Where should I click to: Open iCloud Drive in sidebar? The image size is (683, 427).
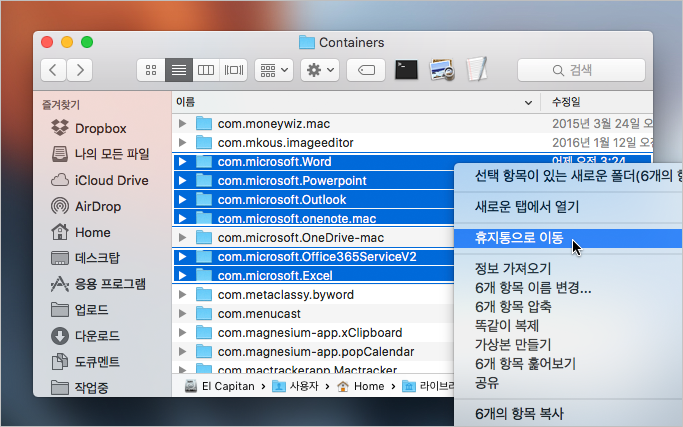[x=100, y=180]
